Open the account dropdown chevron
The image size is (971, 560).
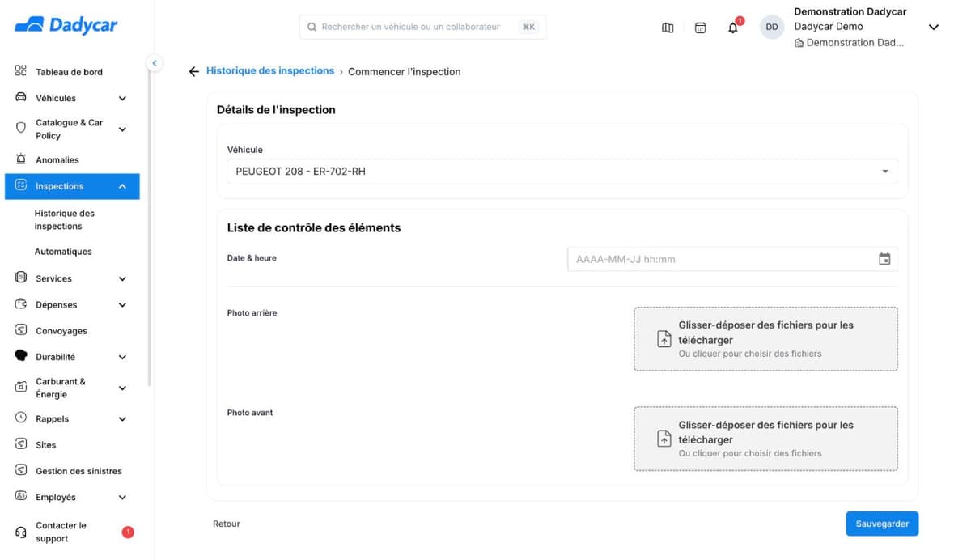933,28
